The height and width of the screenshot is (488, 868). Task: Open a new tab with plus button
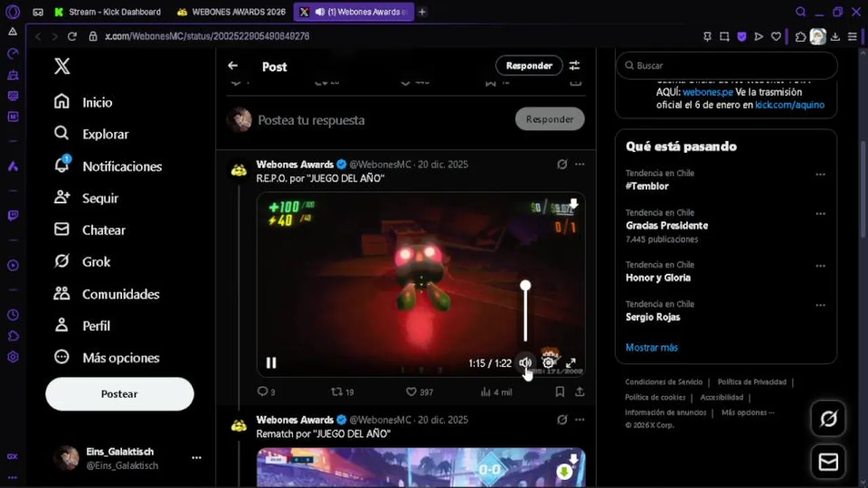422,12
